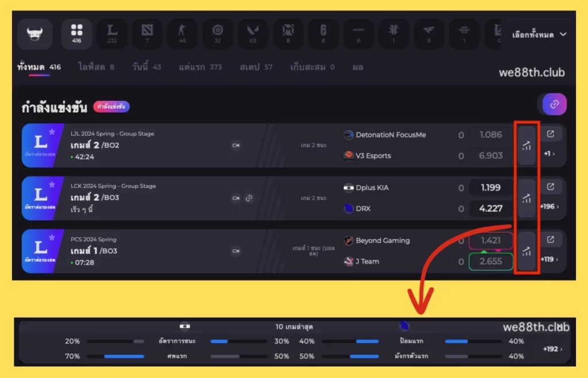
Task: Favorite the PCS 2024 Spring match star
Action: (x=52, y=237)
